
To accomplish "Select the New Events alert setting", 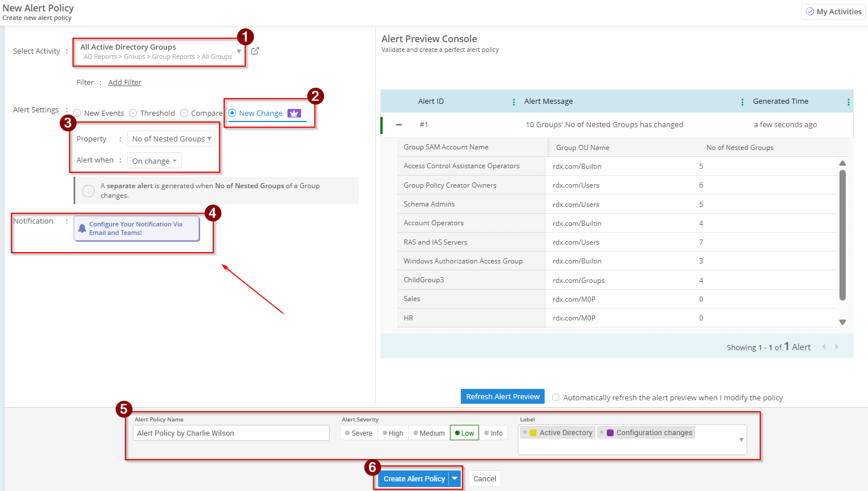I will pos(78,112).
